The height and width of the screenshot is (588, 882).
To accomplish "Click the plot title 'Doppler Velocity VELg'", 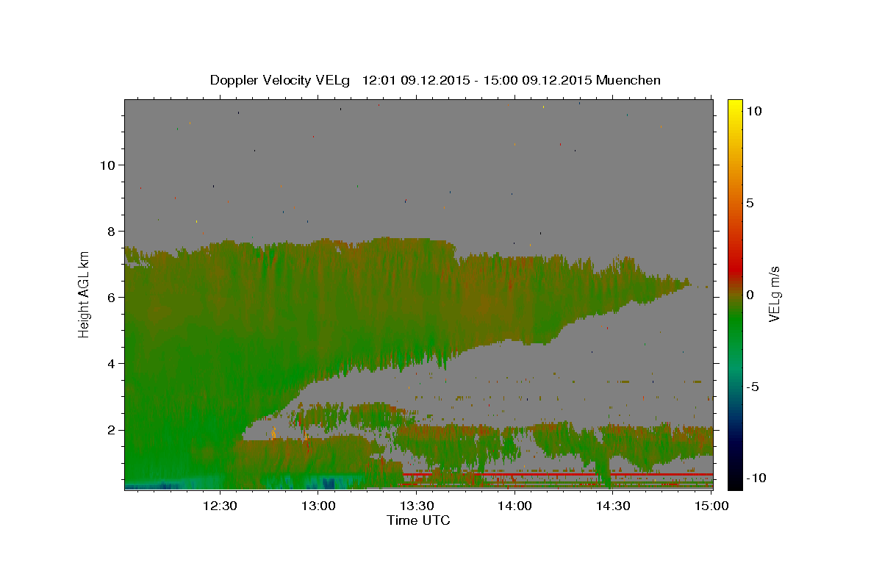I will (280, 80).
